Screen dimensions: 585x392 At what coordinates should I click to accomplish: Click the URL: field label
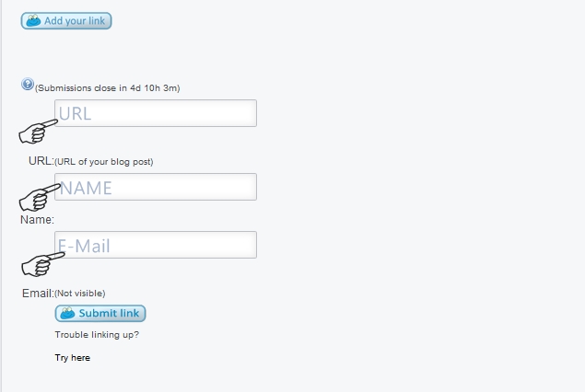pos(41,161)
